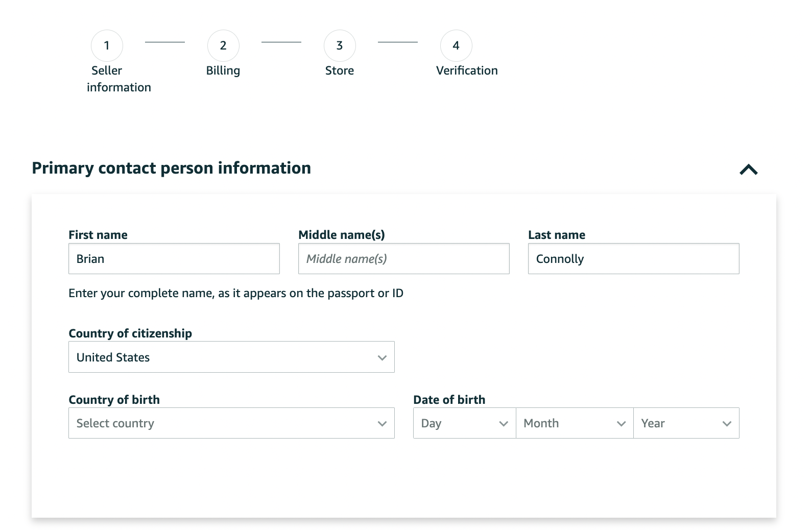
Task: Click step 2 Billing circle
Action: (223, 45)
